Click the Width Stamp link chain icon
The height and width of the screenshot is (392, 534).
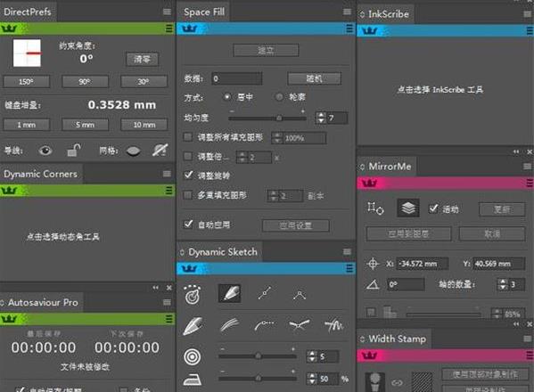click(x=397, y=383)
